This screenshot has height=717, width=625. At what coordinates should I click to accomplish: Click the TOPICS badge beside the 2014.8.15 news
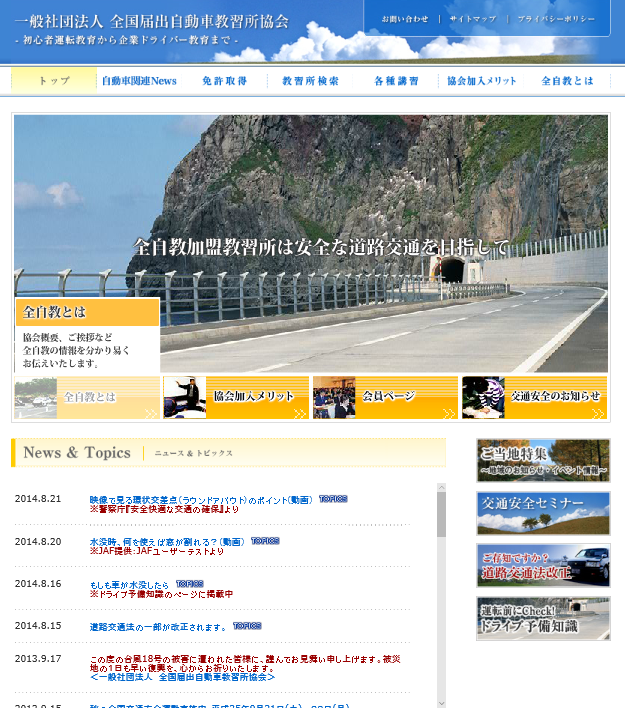tap(246, 626)
